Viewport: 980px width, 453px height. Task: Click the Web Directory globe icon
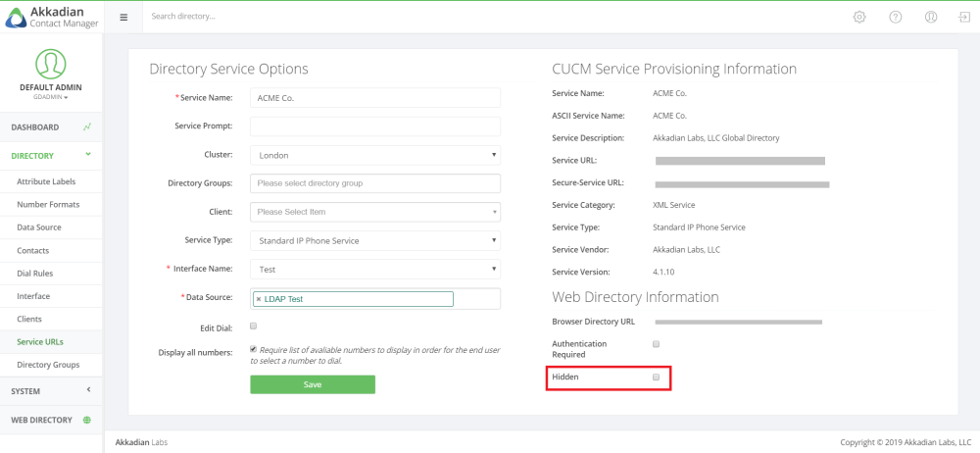click(87, 420)
